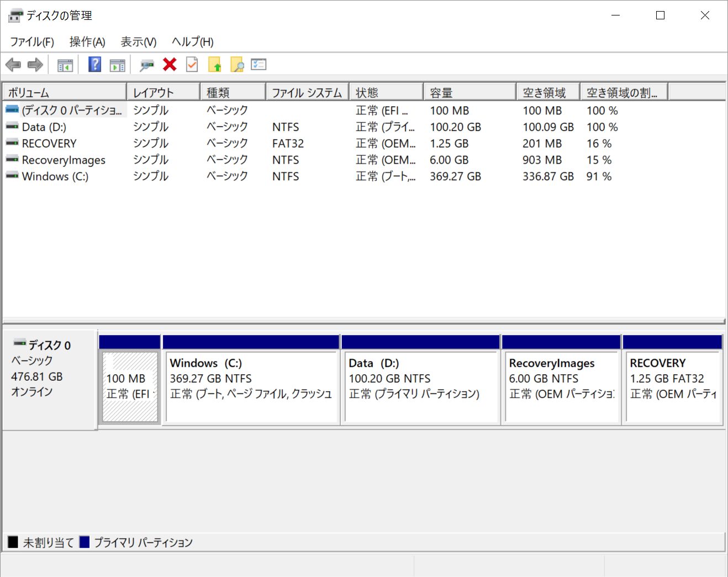This screenshot has width=728, height=577.
Task: Click the yellow folder up-arrow icon
Action: pos(215,65)
